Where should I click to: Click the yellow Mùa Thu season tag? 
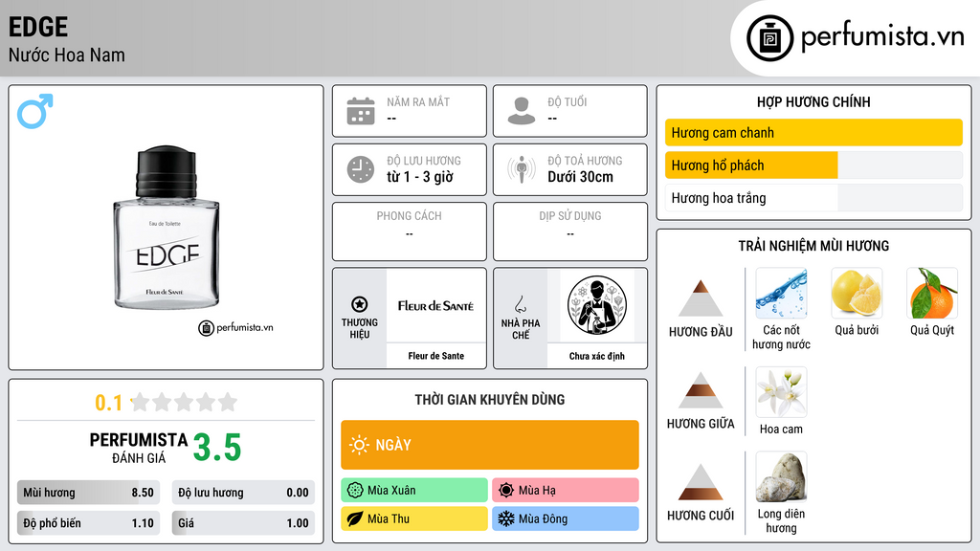[414, 518]
